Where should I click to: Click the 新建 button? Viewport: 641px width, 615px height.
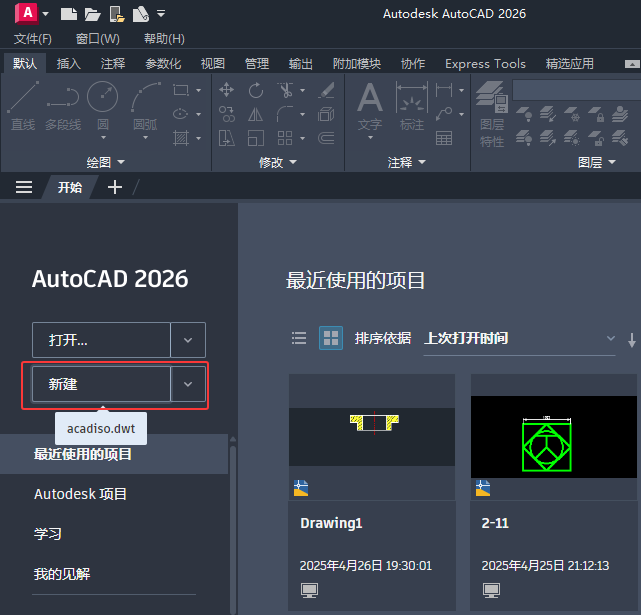tap(101, 384)
